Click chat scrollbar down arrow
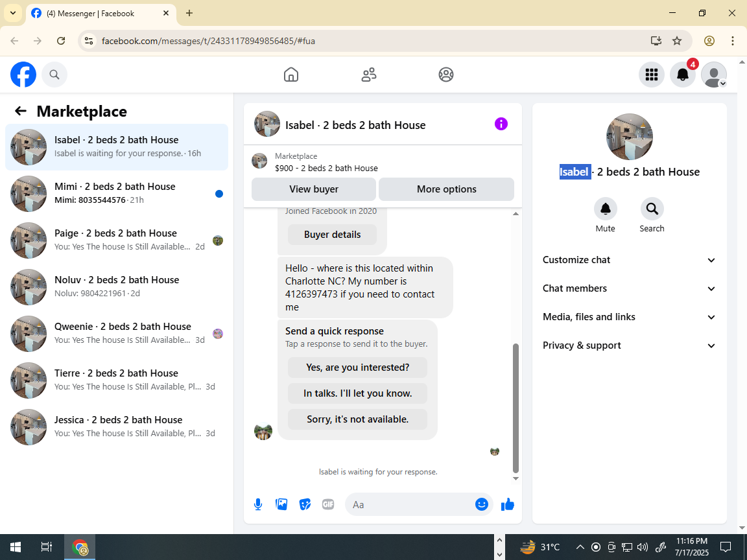Viewport: 747px width, 560px height. pyautogui.click(x=516, y=478)
